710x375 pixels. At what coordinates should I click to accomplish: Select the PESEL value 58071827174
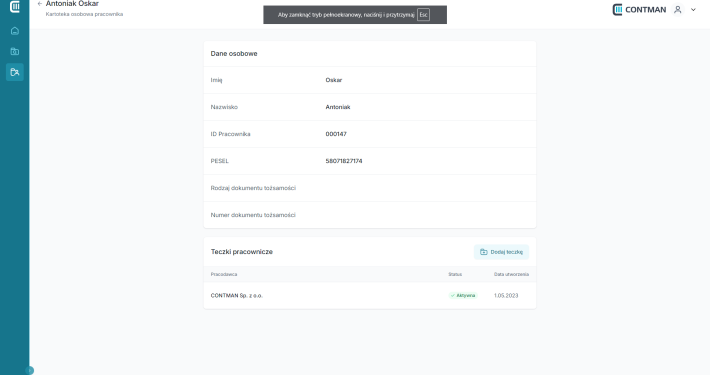(344, 161)
